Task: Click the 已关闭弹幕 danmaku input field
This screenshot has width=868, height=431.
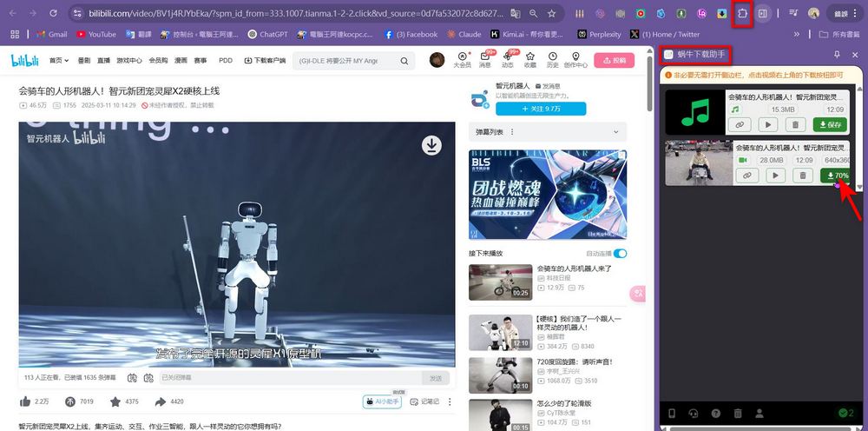Action: [291, 378]
